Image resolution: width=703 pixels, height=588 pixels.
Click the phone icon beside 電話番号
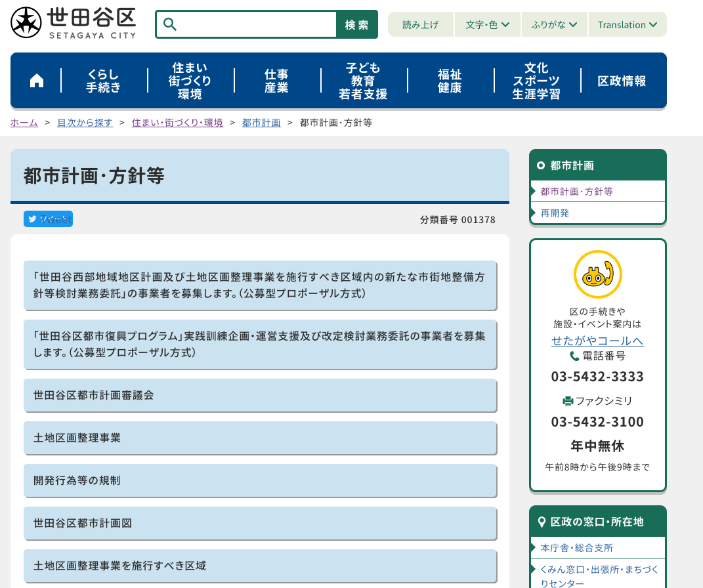pyautogui.click(x=574, y=356)
